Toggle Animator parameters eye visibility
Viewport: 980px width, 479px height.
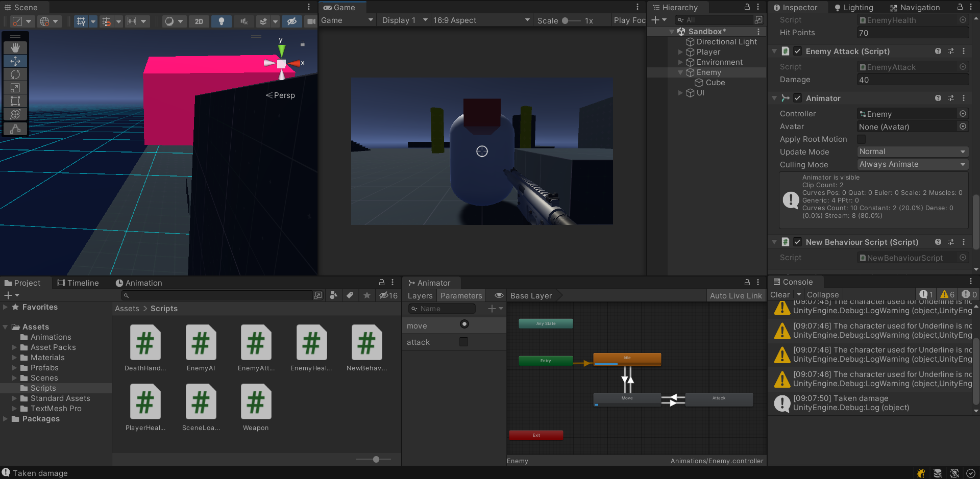499,295
